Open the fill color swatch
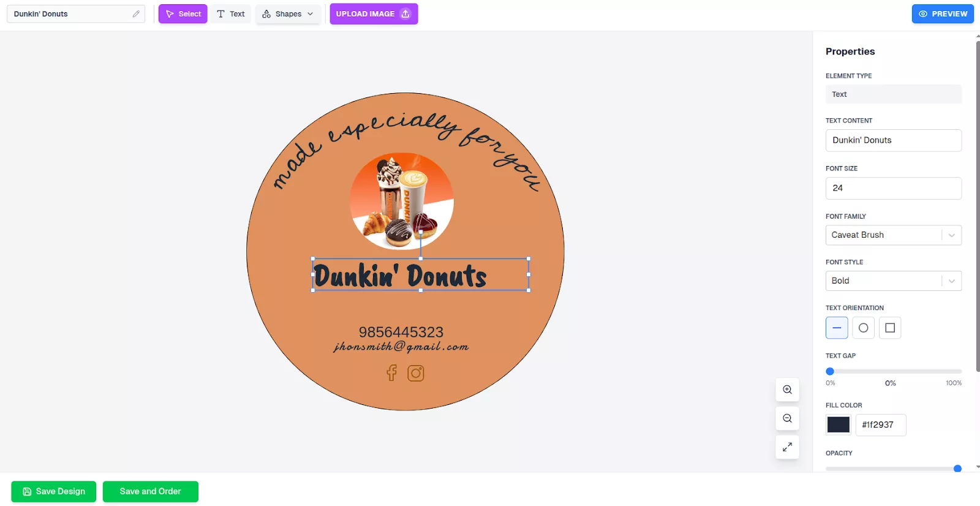980x506 pixels. pyautogui.click(x=839, y=425)
